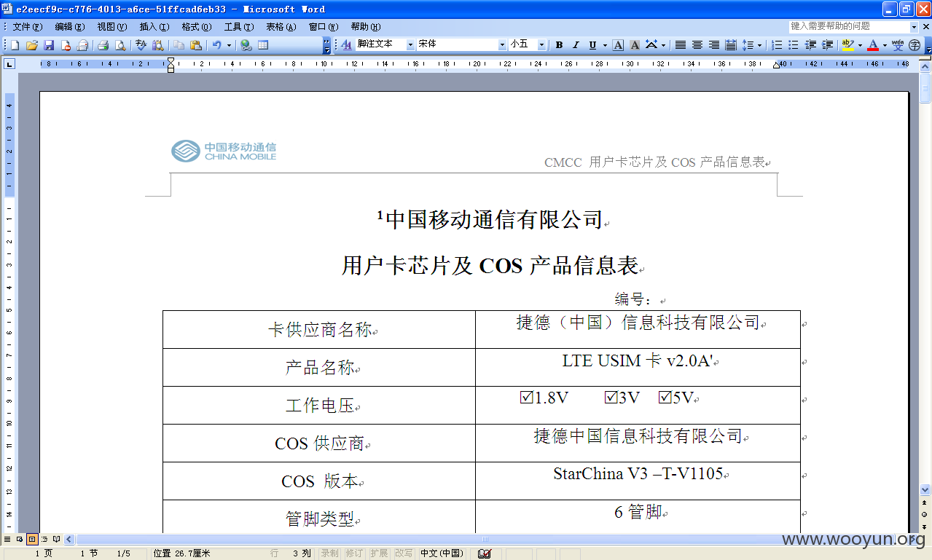This screenshot has width=932, height=560.
Task: Switch to Web Layout view icon
Action: tap(20, 540)
